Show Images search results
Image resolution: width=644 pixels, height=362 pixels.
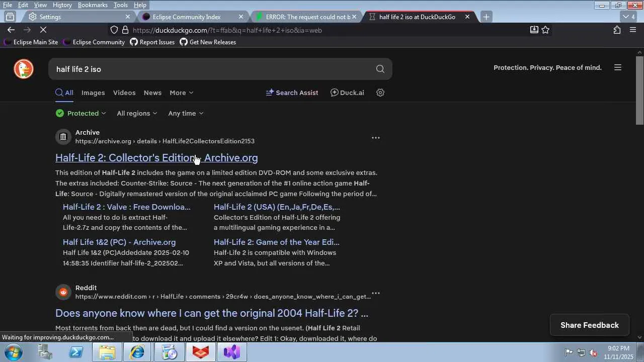[x=93, y=93]
